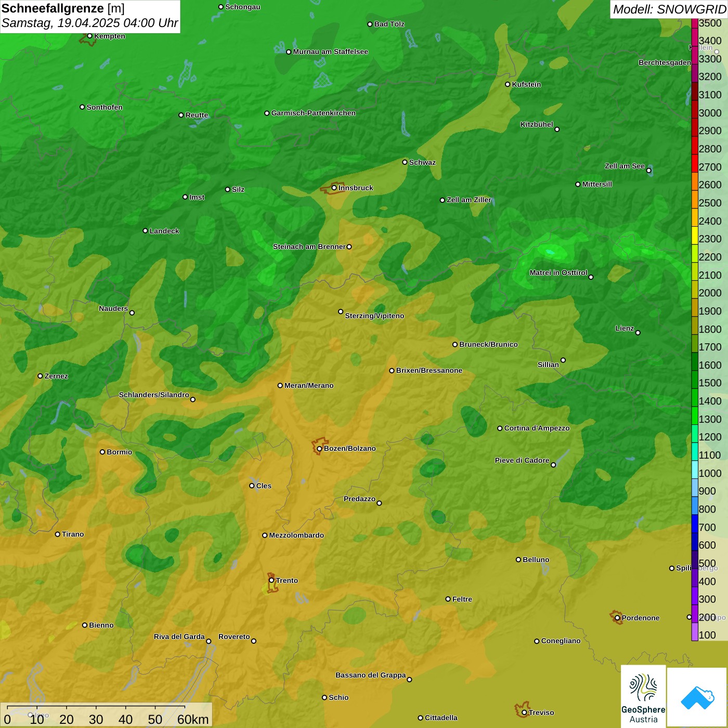
Task: Click the 'Schneefallgrenze [m]' title text
Action: point(63,8)
